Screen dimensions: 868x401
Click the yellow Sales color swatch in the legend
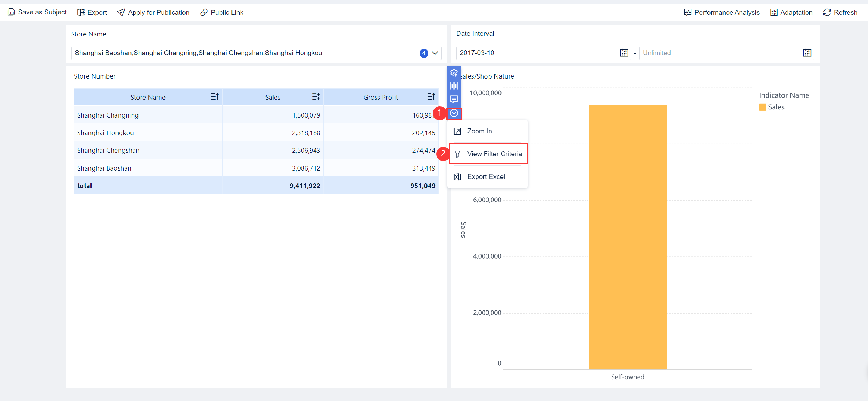pyautogui.click(x=762, y=107)
